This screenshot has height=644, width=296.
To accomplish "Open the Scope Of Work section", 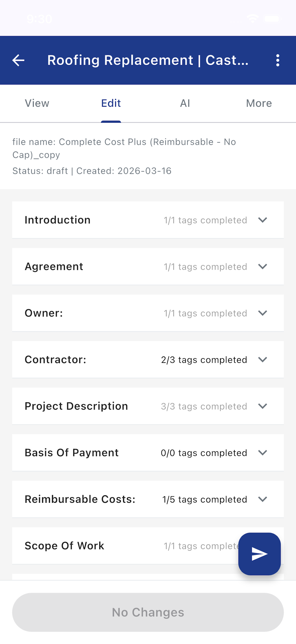I will [64, 546].
